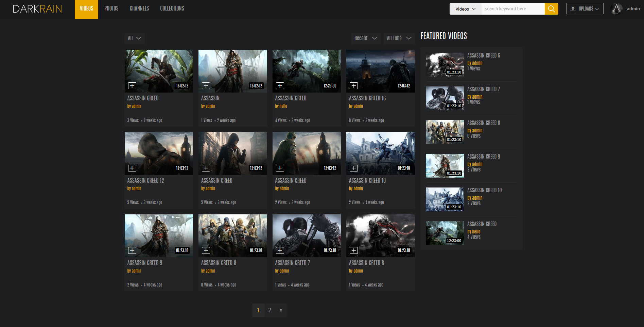Click the grid 'ASSASSIN CREED 9' video title

click(x=144, y=263)
